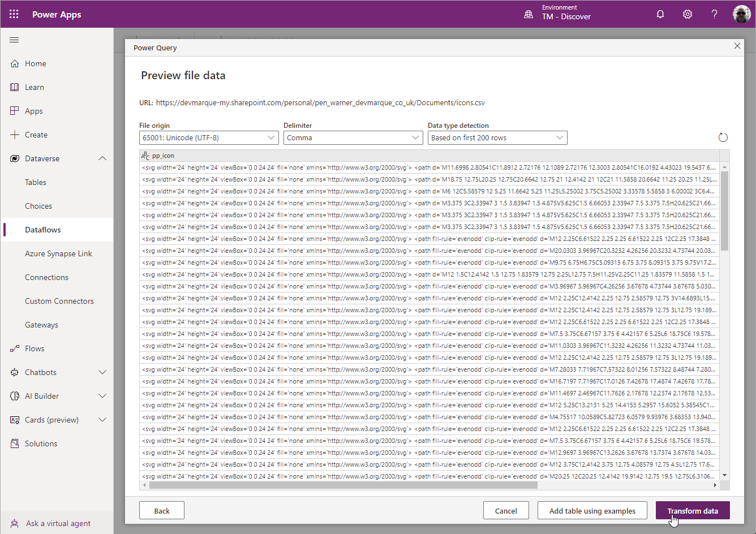This screenshot has height=534, width=756.
Task: Open the Data type detection dropdown
Action: (497, 137)
